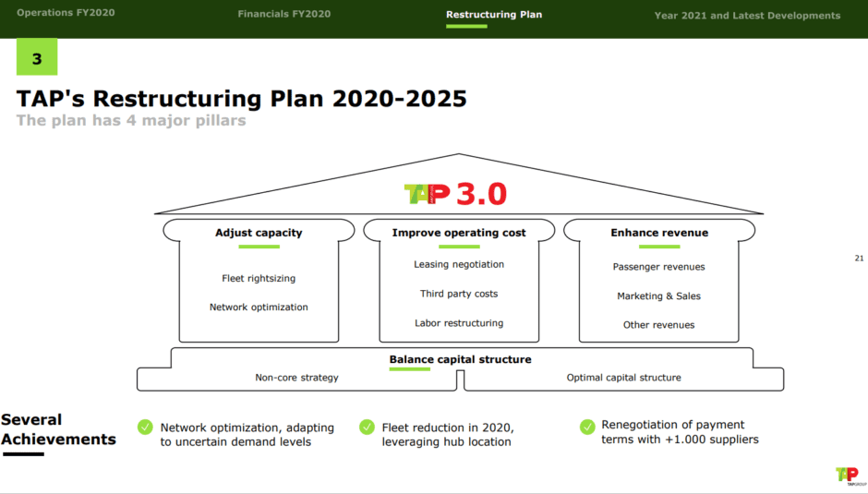Click 'Renegotiation of payment terms with +1.000 suppliers' text
Viewport: 868px width, 494px height.
[x=680, y=432]
